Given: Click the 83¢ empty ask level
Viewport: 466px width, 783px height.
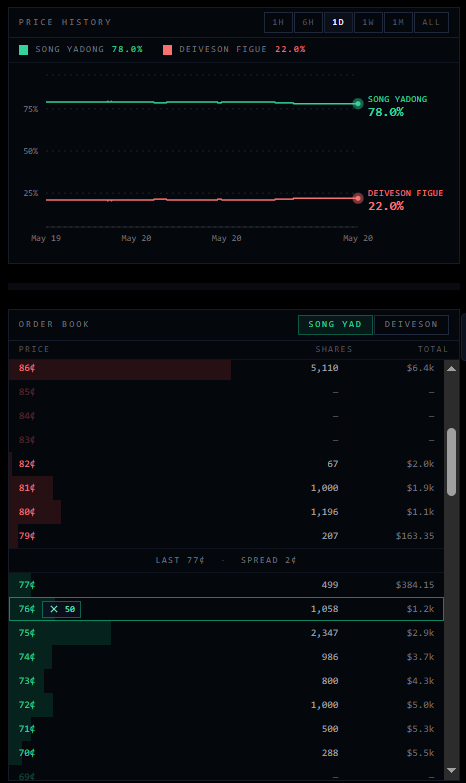Looking at the screenshot, I should point(226,440).
